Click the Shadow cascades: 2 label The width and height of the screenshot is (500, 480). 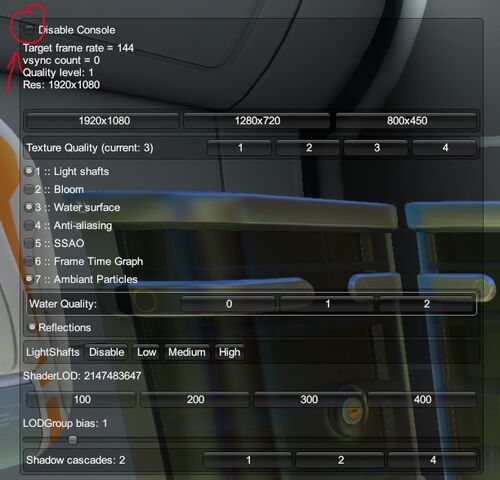pos(76,460)
